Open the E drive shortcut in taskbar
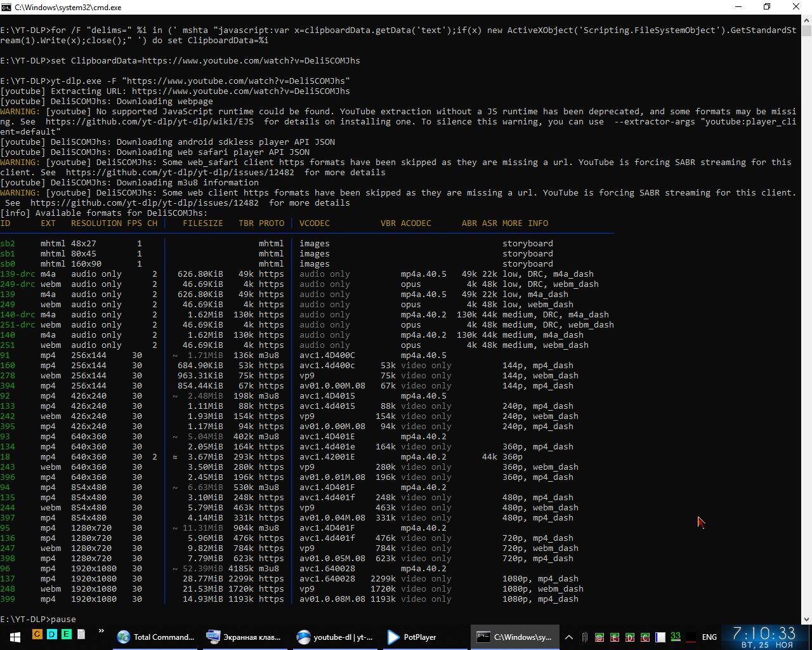Screen dimensions: 812x650 click(66, 634)
